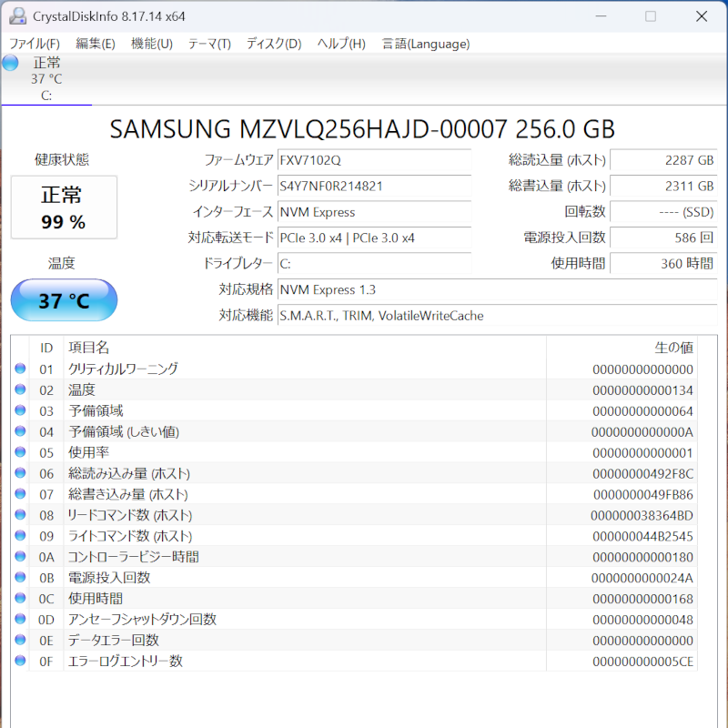
Task: Click status icon of 0C 使用時間 row
Action: (x=20, y=599)
